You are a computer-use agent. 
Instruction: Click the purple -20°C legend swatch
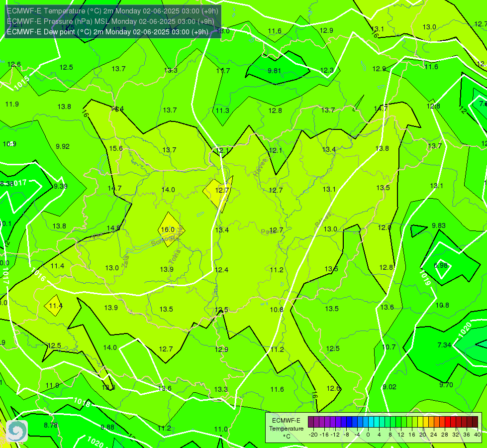pos(311,422)
